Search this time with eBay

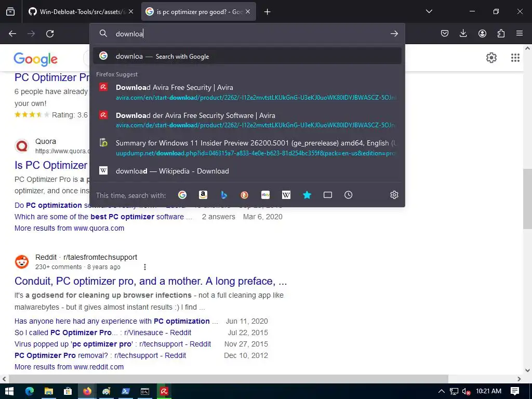tap(265, 195)
